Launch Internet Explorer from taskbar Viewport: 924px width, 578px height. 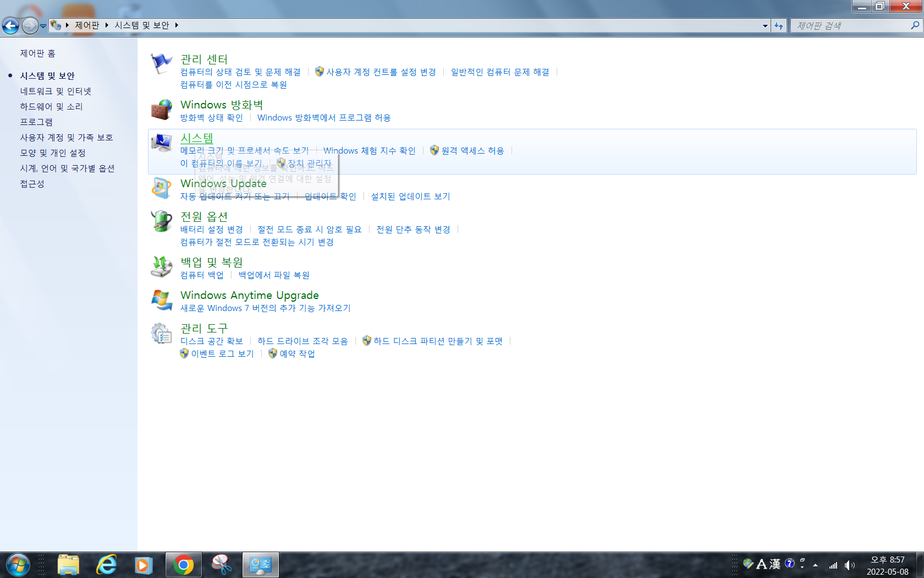[x=107, y=565]
